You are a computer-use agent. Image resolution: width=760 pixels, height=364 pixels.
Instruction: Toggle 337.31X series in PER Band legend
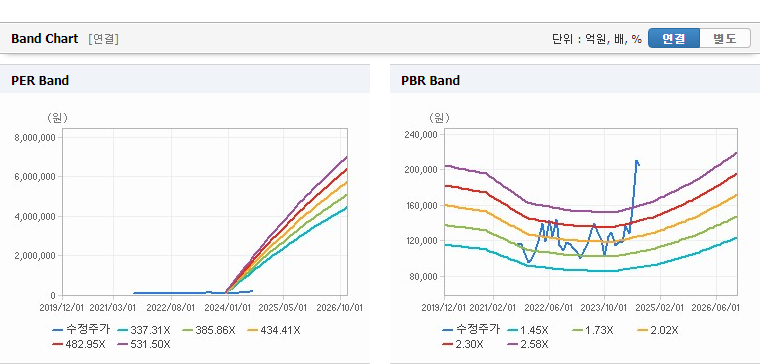[144, 330]
